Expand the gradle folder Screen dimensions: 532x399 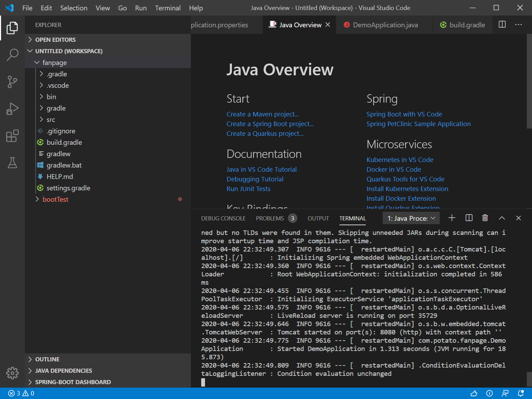[108, 108]
